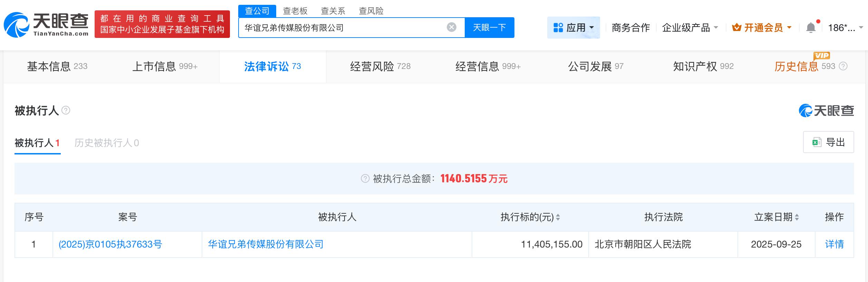
Task: Sort by 立案日期 column arrows
Action: pyautogui.click(x=797, y=217)
